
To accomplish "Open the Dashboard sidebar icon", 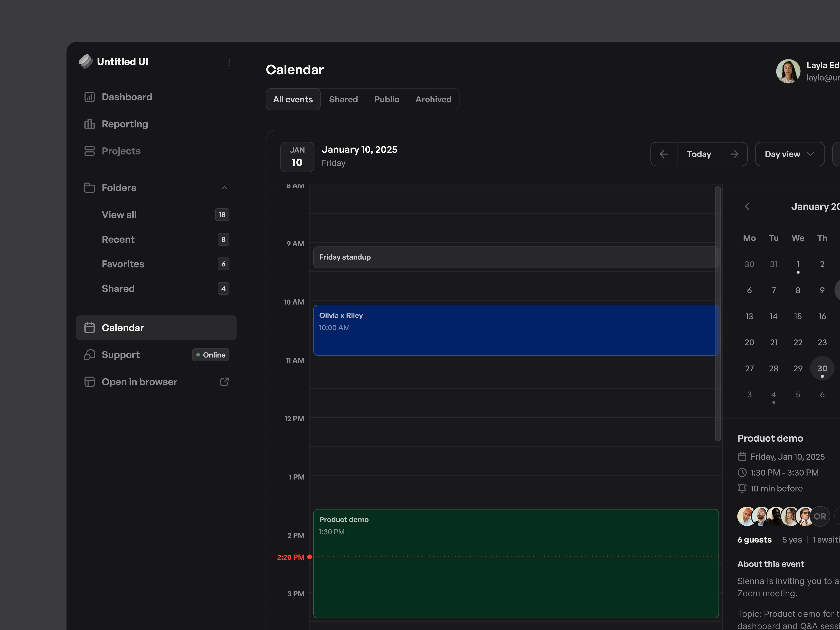I will (x=89, y=97).
